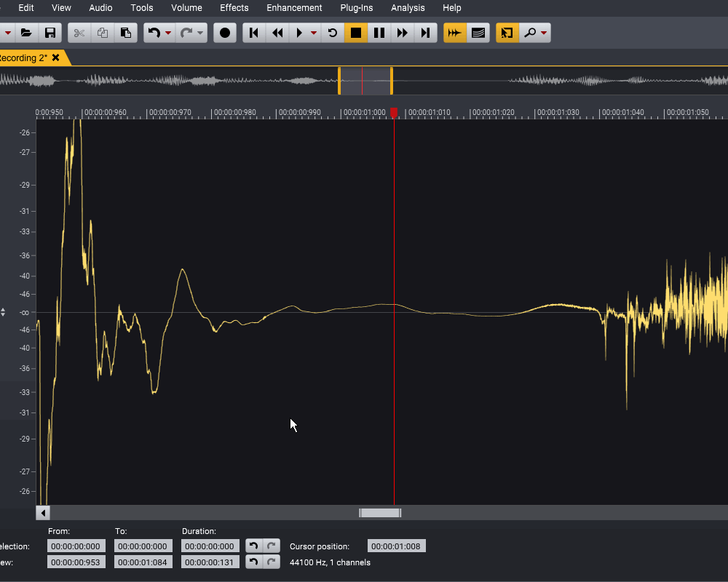Start recording with the record button
The image size is (728, 582).
click(x=225, y=33)
